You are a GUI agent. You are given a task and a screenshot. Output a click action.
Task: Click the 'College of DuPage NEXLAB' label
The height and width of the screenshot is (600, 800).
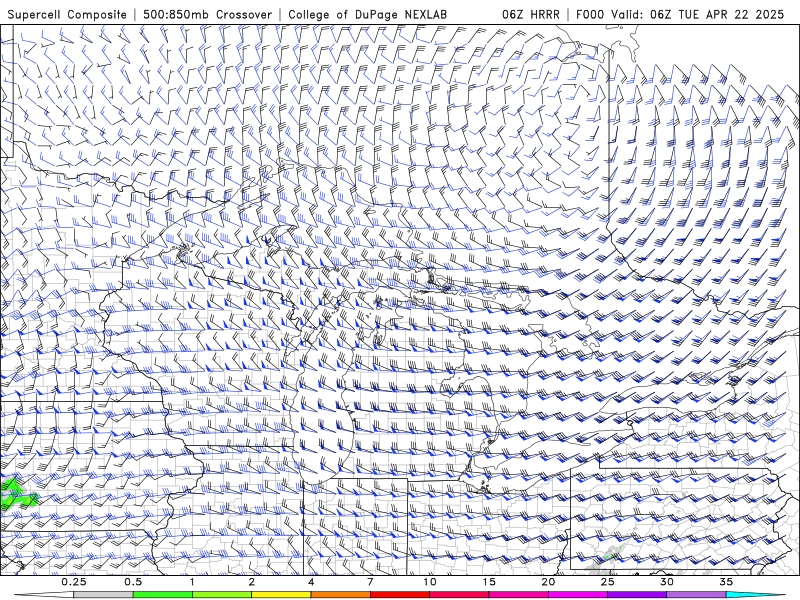coord(367,15)
